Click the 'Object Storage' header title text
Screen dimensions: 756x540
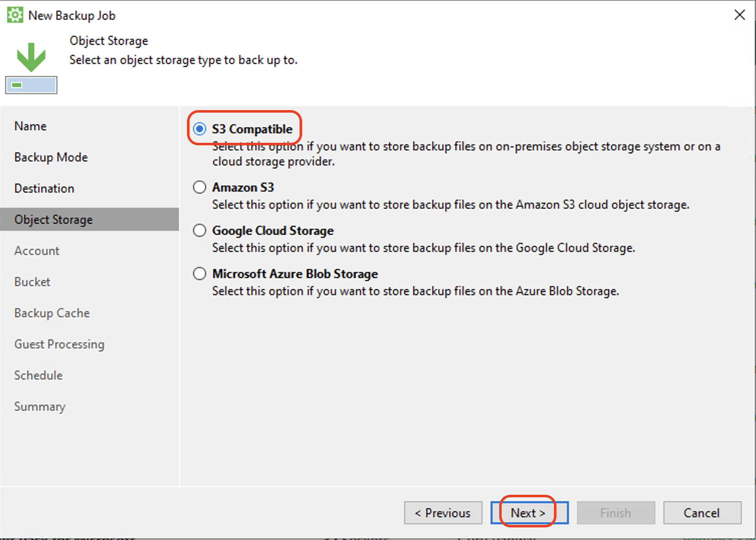pyautogui.click(x=109, y=41)
